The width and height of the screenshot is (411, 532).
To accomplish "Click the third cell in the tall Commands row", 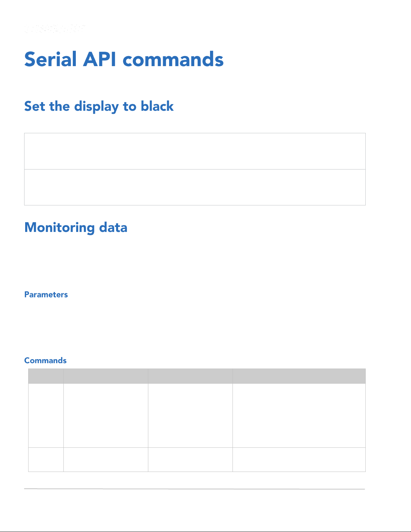I will point(190,416).
